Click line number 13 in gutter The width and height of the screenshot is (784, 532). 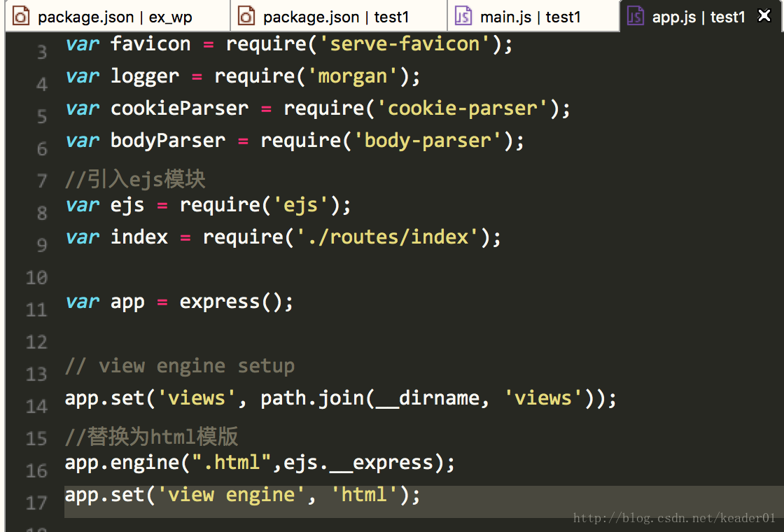click(x=36, y=374)
